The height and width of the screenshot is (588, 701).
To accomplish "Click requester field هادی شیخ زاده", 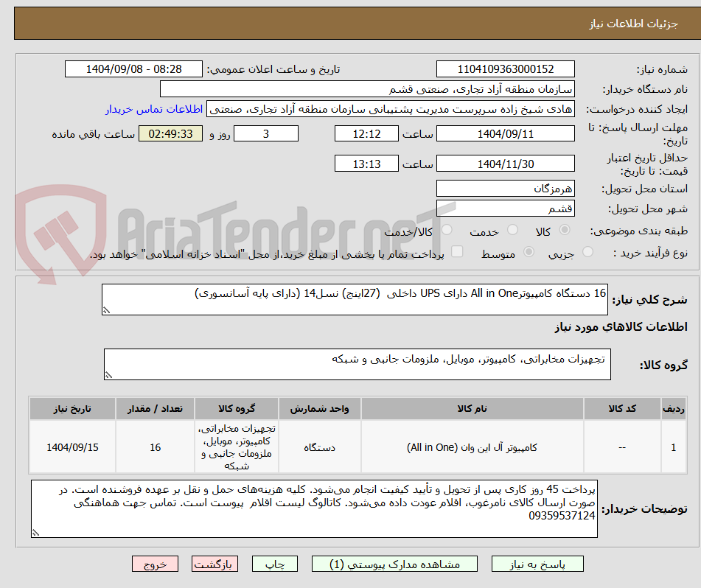I will 390,110.
